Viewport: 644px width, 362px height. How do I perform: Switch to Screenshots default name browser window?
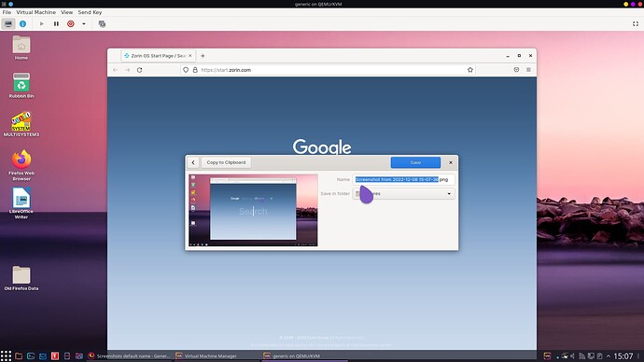pos(129,355)
